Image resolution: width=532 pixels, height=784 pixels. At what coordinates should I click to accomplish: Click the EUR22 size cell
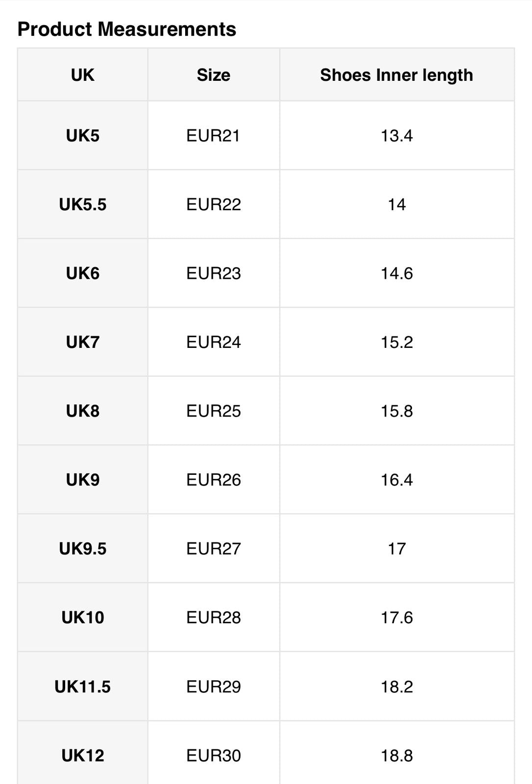tap(214, 204)
